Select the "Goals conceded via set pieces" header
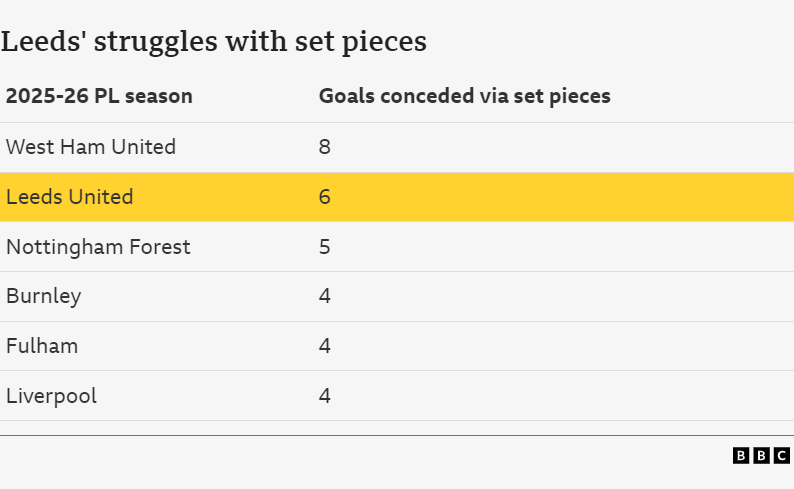 (464, 97)
